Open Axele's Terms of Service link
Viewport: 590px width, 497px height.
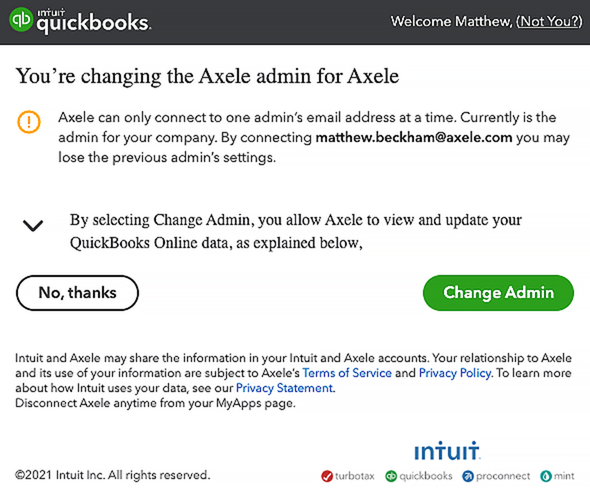pos(347,373)
